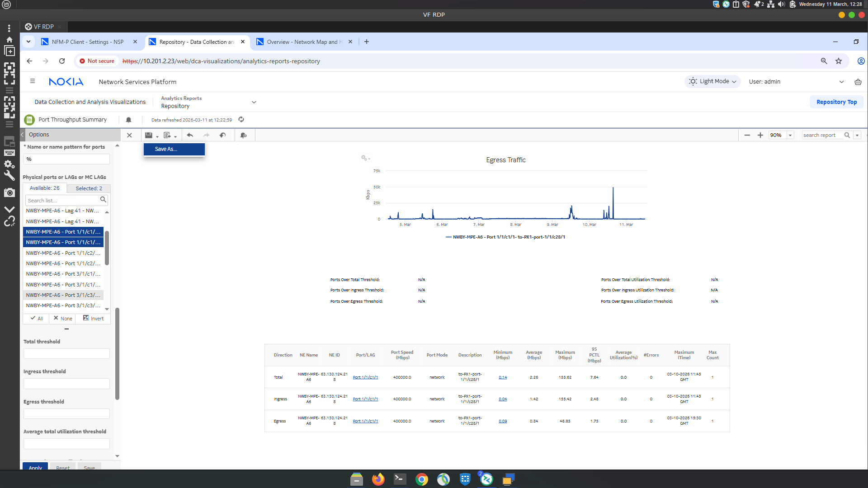The image size is (868, 488).
Task: Open Port 1/1/c1/1 link in Egress row
Action: (365, 421)
